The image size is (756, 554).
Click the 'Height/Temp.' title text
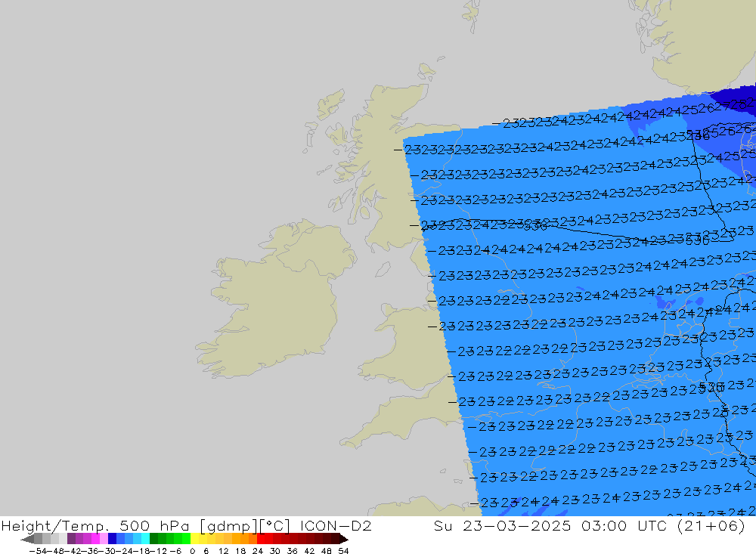[x=55, y=526]
